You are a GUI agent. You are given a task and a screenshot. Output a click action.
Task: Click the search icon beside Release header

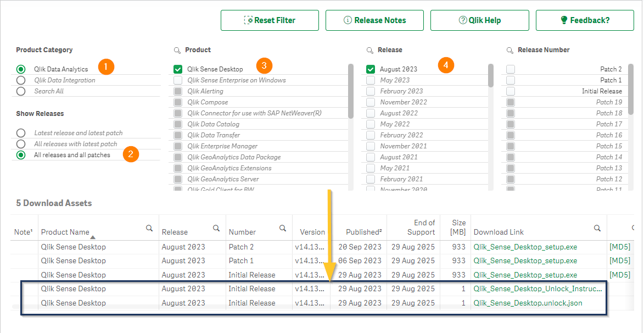[370, 50]
